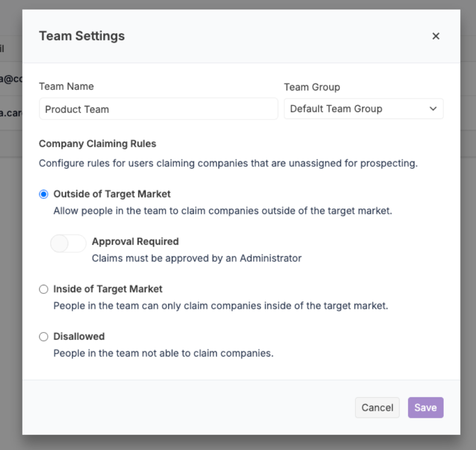Click the Team Name field label

coord(66,86)
